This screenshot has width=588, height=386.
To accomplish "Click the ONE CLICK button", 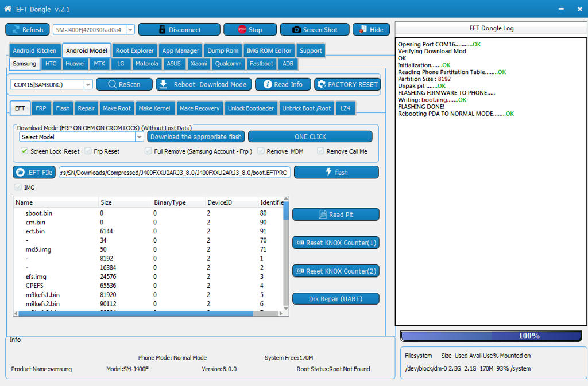I will (x=310, y=137).
